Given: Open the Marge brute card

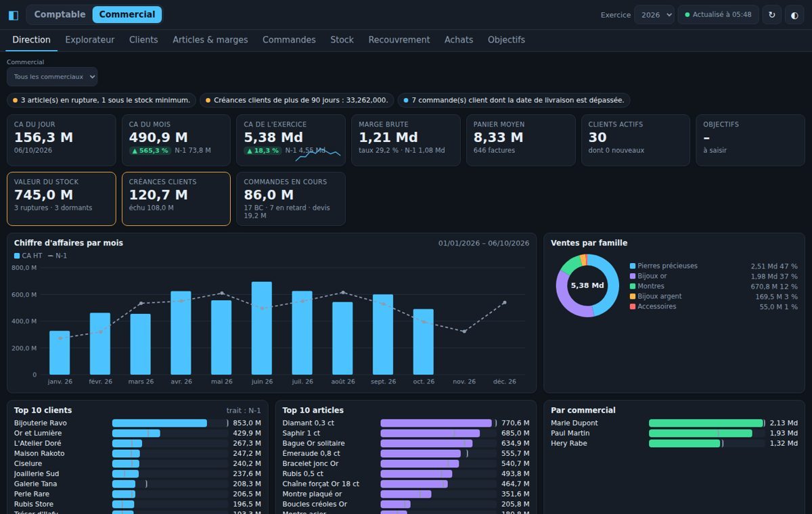Looking at the screenshot, I should pyautogui.click(x=406, y=140).
